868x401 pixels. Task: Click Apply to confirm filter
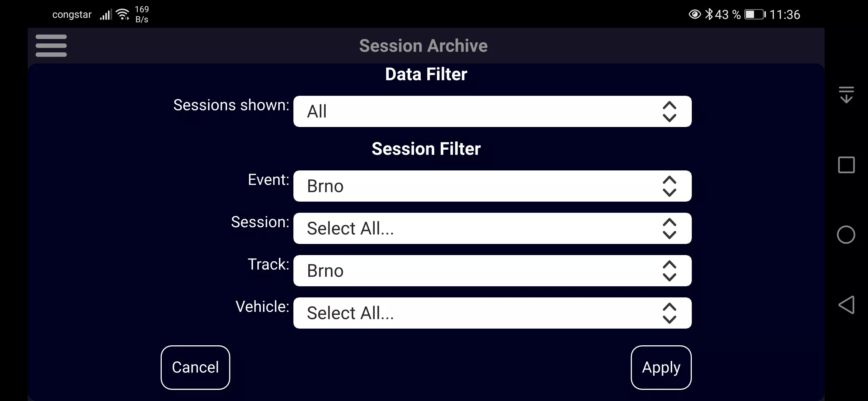coord(661,367)
